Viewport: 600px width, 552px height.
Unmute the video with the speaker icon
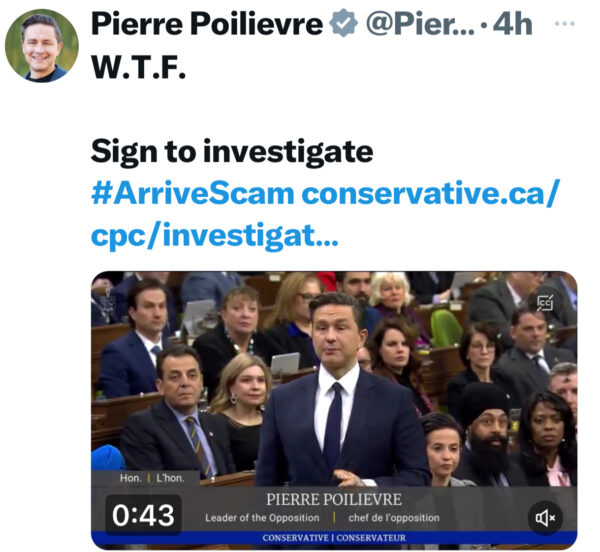pos(545,517)
